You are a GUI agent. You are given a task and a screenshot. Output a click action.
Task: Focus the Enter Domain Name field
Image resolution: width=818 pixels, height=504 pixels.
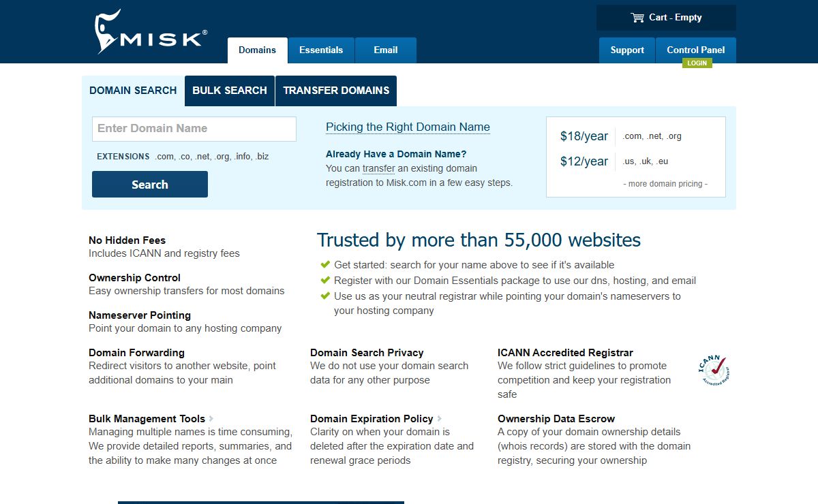194,129
